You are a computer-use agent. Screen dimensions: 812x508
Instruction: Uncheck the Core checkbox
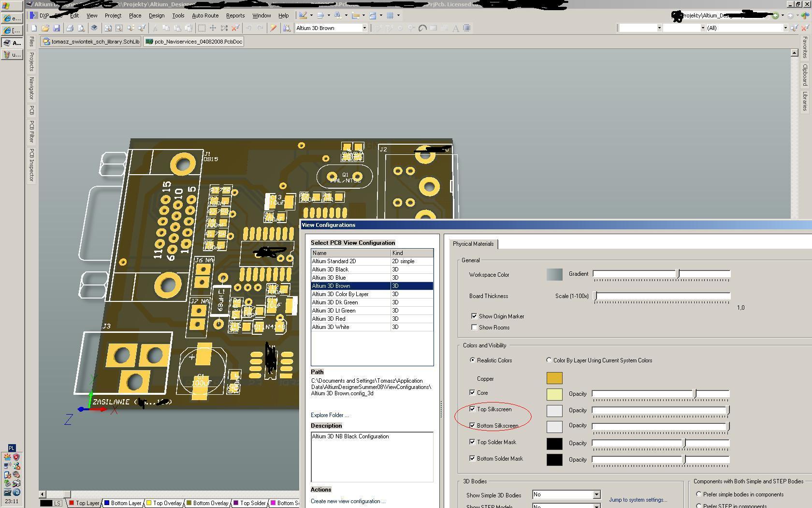click(x=472, y=392)
